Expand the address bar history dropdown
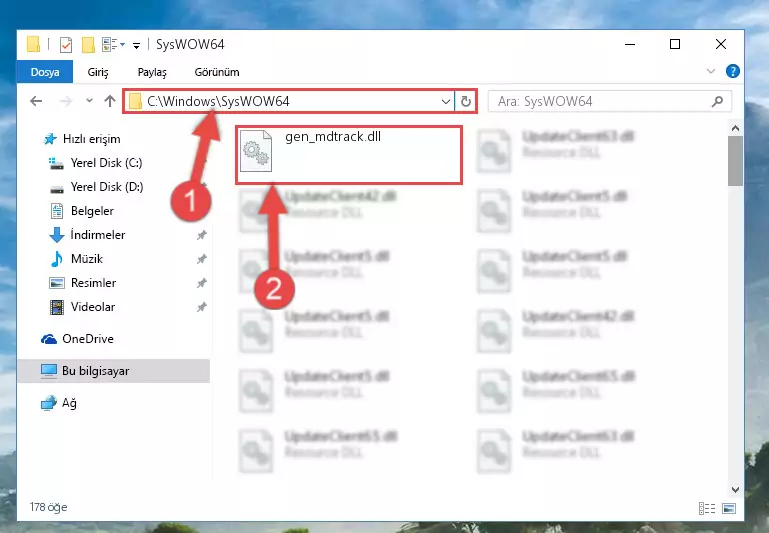Viewport: 769px width, 533px height. pyautogui.click(x=445, y=102)
